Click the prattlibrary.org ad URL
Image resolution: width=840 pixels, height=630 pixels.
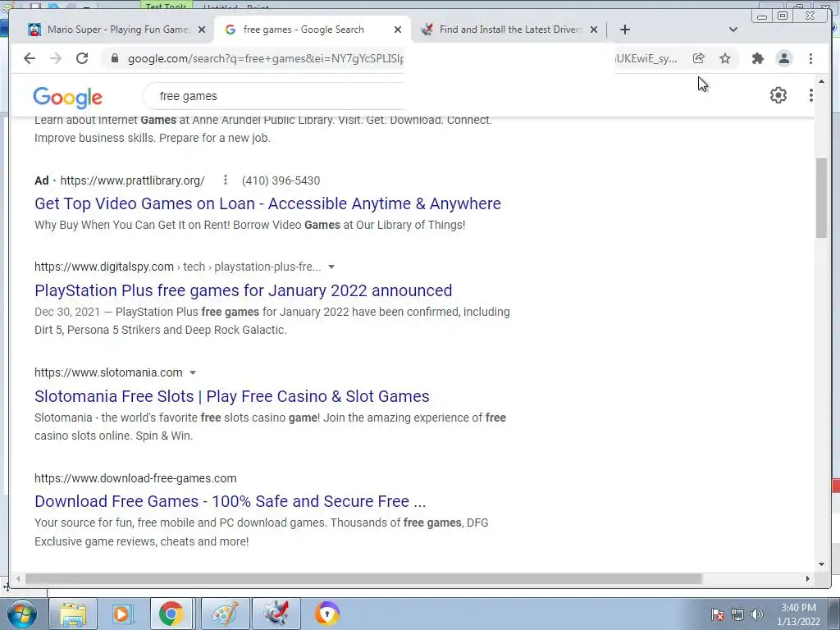click(132, 180)
